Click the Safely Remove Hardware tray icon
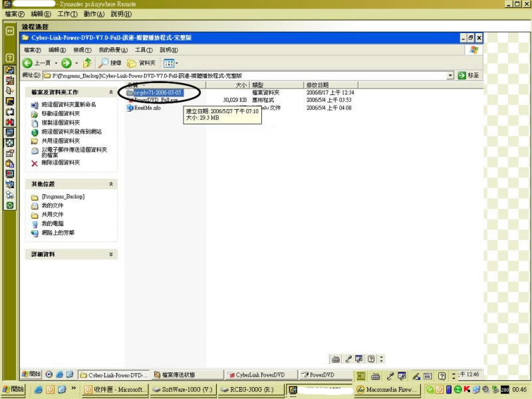Viewport: 532px width, 399px height. click(x=495, y=390)
